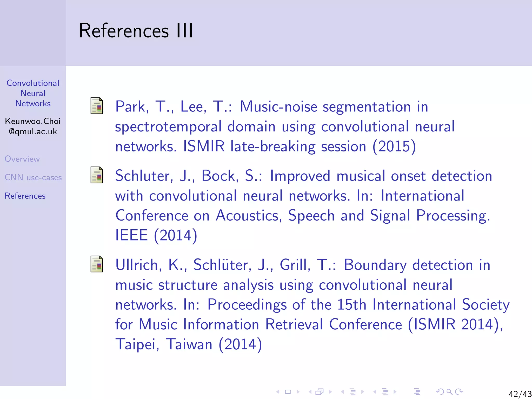This screenshot has width=532, height=399.
Task: Go to previous frame arrow before frame icon
Action: point(310,392)
